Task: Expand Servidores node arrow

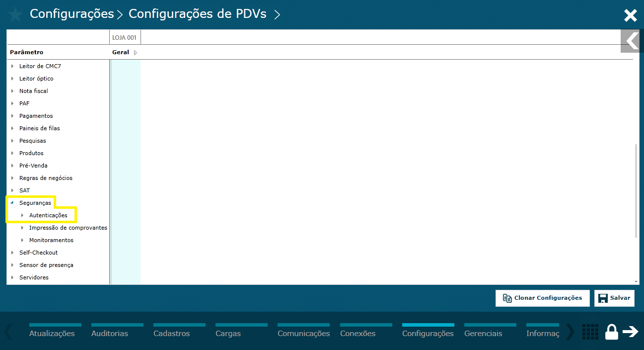Action: (x=12, y=277)
